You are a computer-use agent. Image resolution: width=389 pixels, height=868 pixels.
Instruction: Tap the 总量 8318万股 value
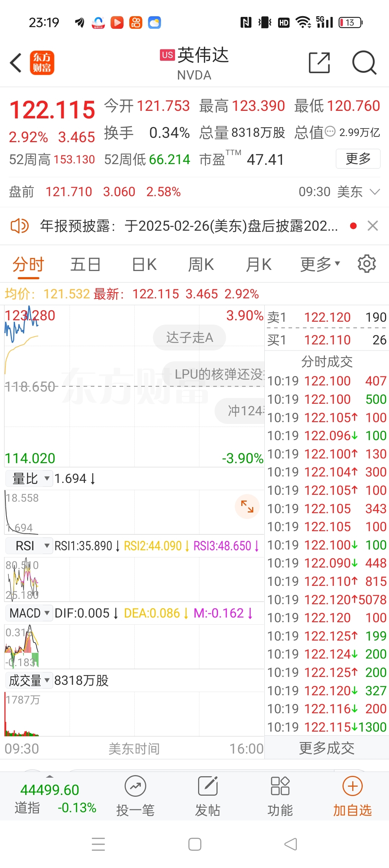click(x=258, y=132)
